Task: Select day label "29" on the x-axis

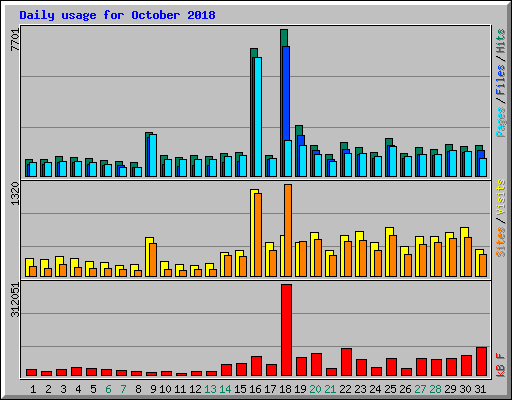Action: tap(450, 389)
